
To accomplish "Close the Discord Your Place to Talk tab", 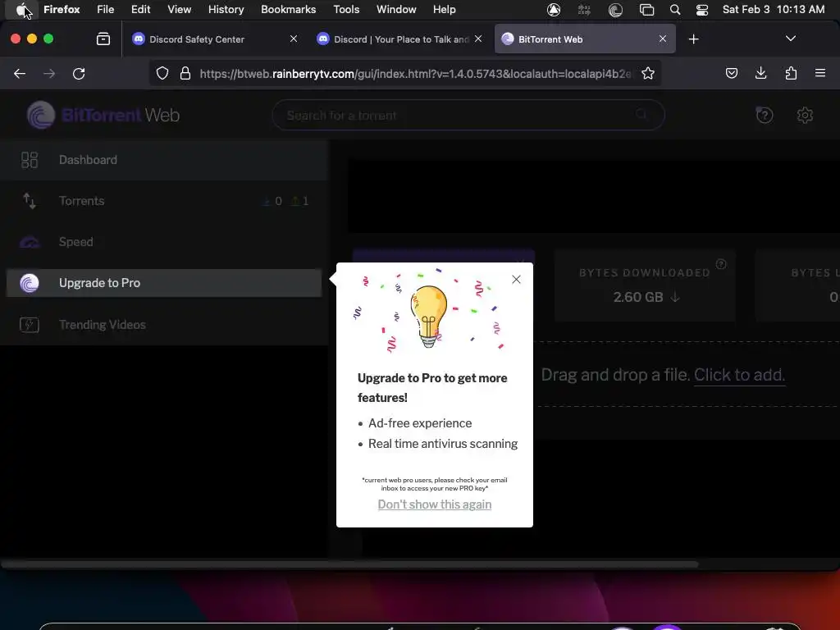I will coord(478,39).
